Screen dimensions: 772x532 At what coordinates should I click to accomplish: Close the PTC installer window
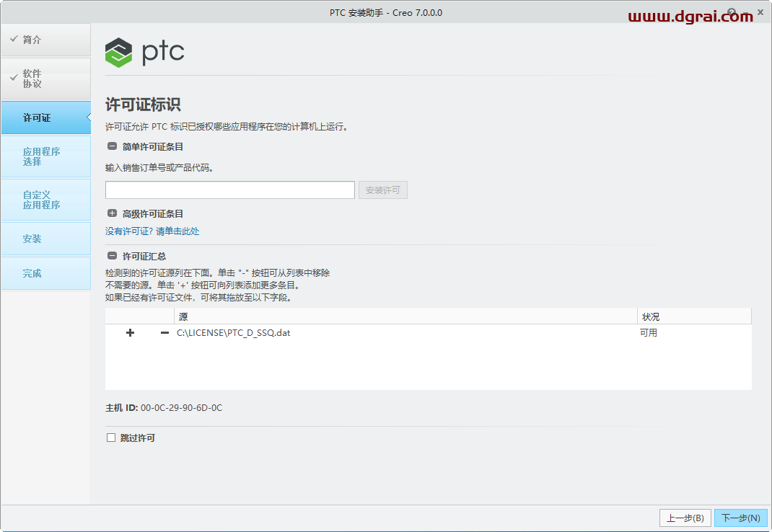[760, 12]
